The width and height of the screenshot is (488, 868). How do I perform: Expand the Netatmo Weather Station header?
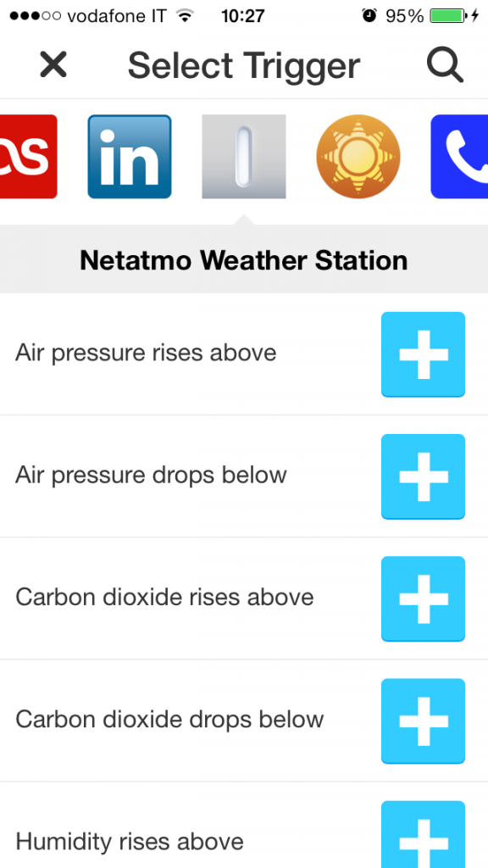[x=243, y=260]
